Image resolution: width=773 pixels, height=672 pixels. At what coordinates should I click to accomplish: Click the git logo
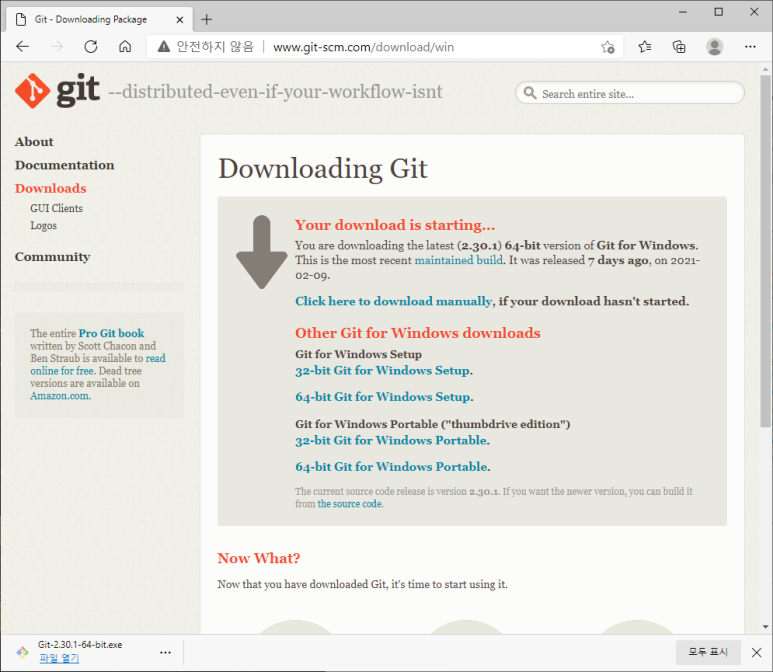(x=57, y=91)
